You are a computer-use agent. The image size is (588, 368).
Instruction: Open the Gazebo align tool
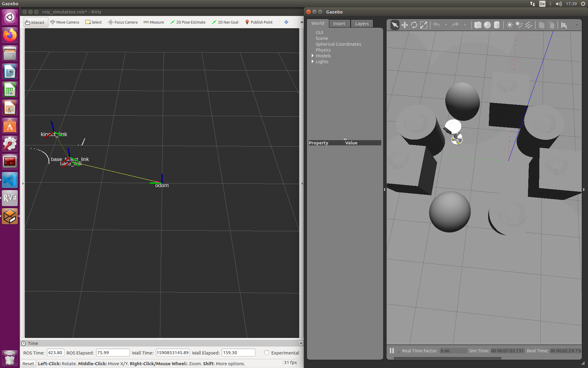coord(564,25)
